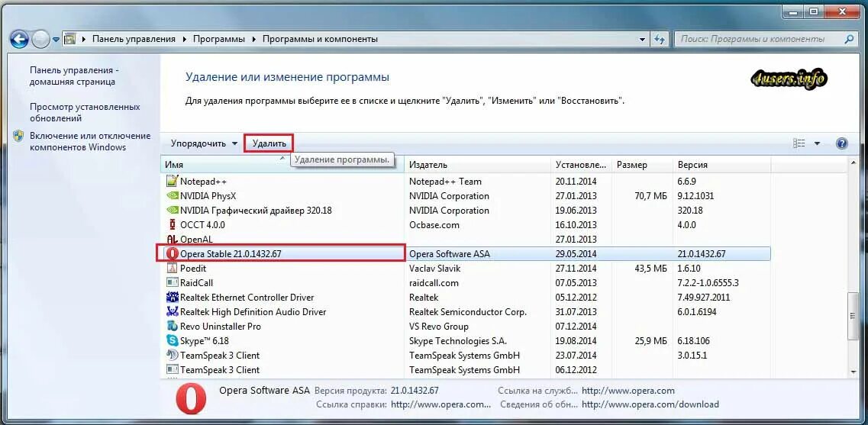
Task: Open Включение или отключение компонентов Windows
Action: (90, 142)
